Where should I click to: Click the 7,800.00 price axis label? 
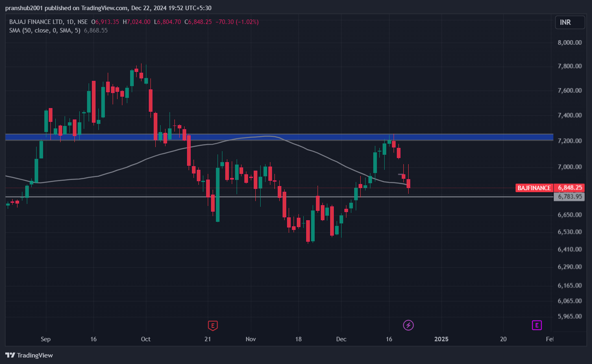point(569,66)
